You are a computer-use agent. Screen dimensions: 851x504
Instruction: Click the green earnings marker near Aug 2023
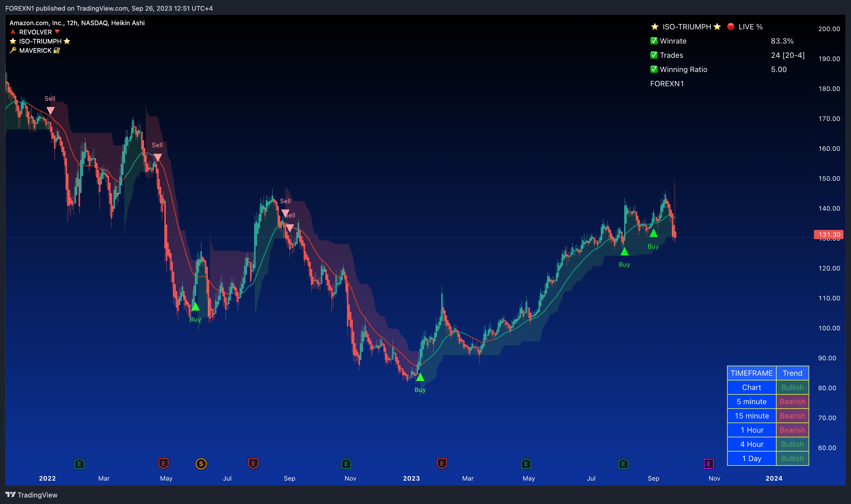623,464
